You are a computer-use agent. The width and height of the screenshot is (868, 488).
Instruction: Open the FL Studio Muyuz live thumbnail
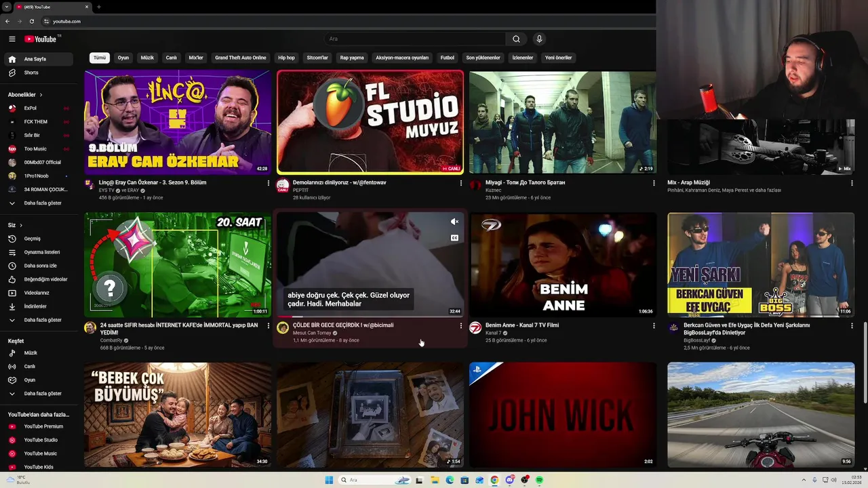370,122
